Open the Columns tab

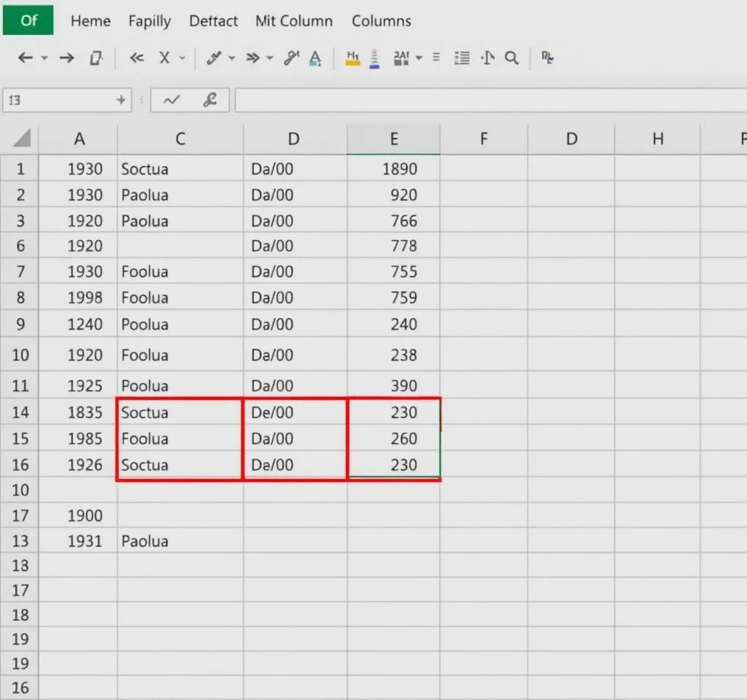(381, 21)
